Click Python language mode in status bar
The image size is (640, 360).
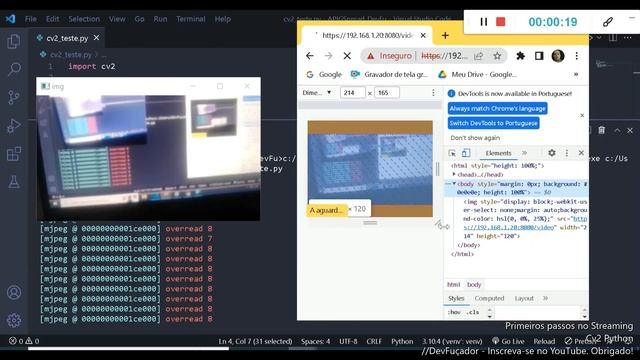point(402,341)
